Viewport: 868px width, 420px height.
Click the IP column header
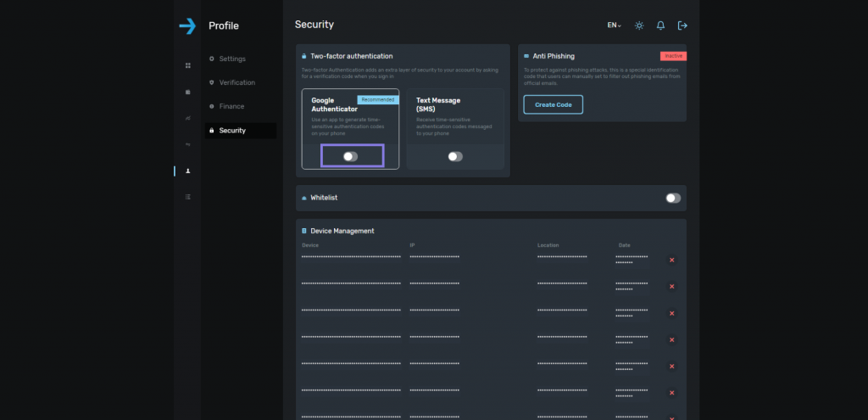click(412, 245)
